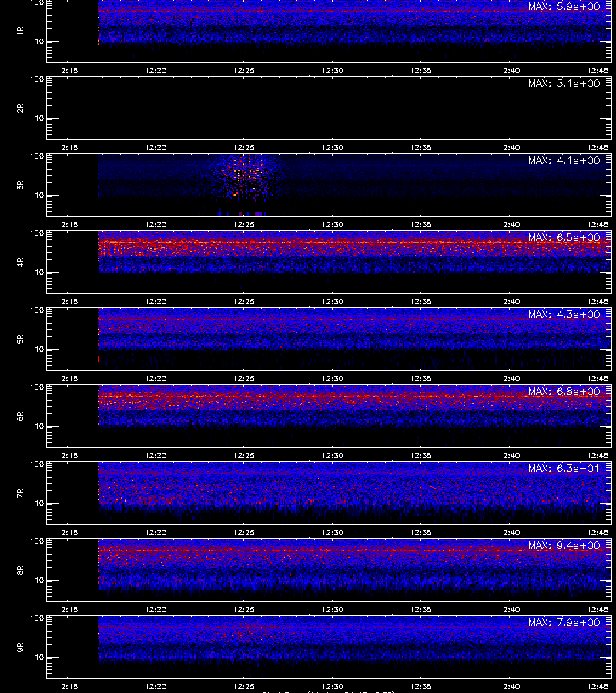Click the bright burst cluster in the 3R spectrogram
The image size is (616, 693).
coord(246,177)
